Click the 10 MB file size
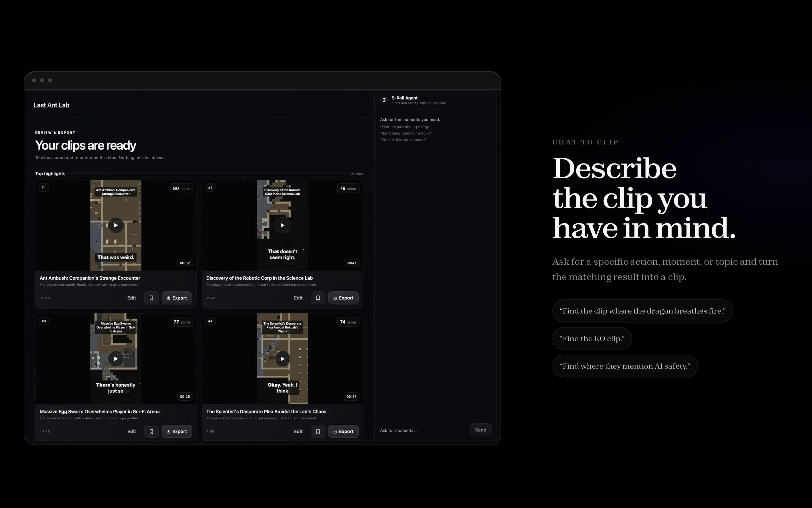This screenshot has width=812, height=508. point(45,432)
